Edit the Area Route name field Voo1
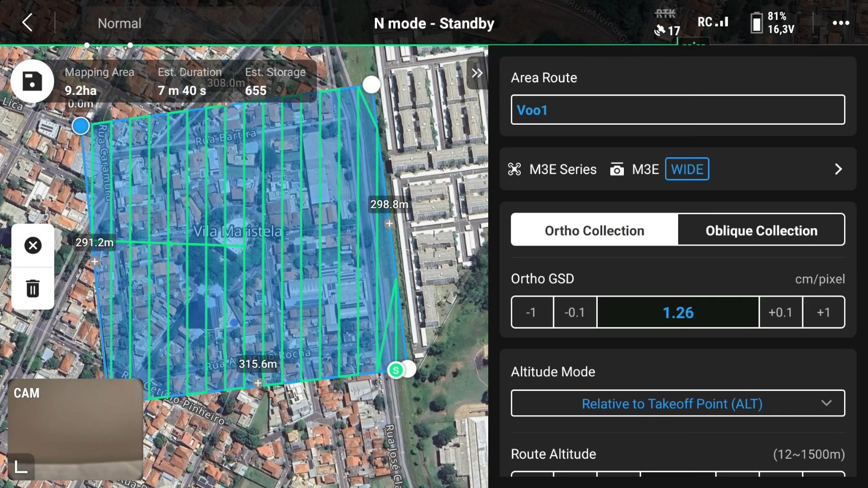The image size is (868, 488). tap(678, 110)
